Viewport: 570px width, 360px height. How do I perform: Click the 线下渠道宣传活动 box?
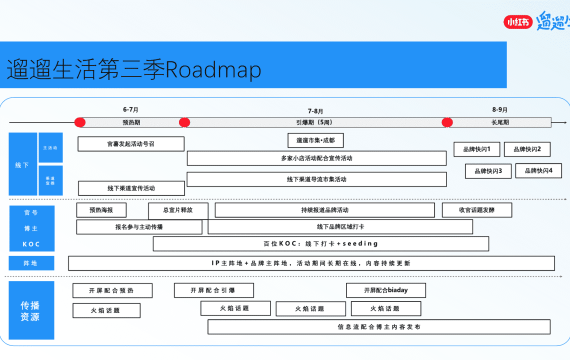[x=131, y=188]
